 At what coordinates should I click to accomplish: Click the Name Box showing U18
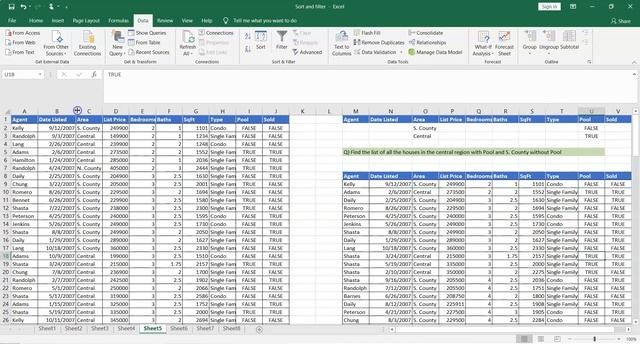20,74
